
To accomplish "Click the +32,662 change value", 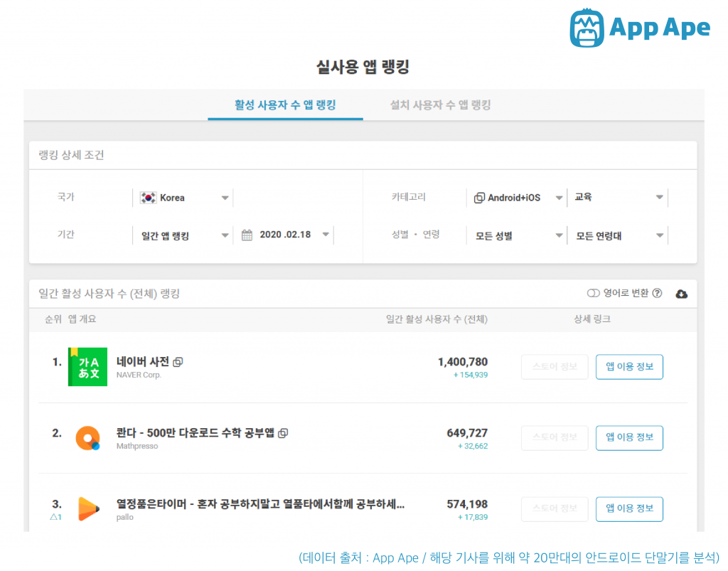I will [473, 446].
